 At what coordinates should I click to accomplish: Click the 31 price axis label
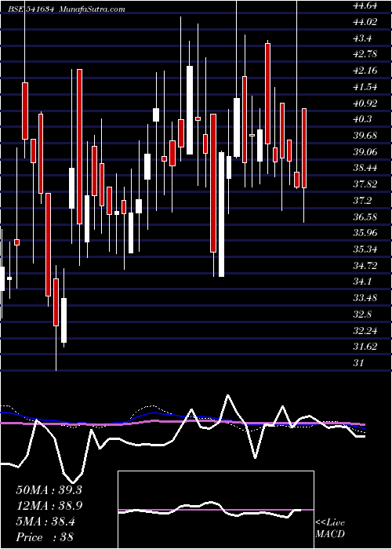pos(359,363)
